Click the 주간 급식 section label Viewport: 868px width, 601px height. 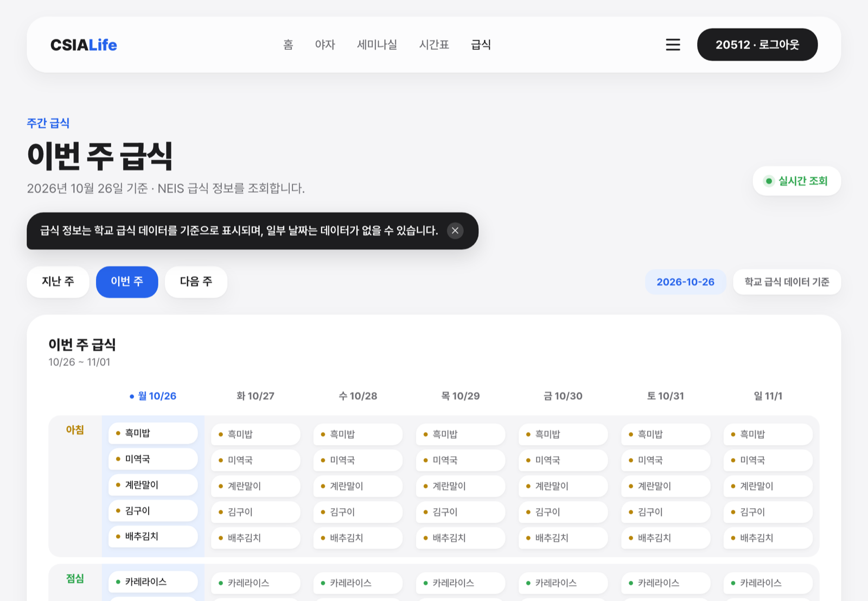click(x=48, y=123)
